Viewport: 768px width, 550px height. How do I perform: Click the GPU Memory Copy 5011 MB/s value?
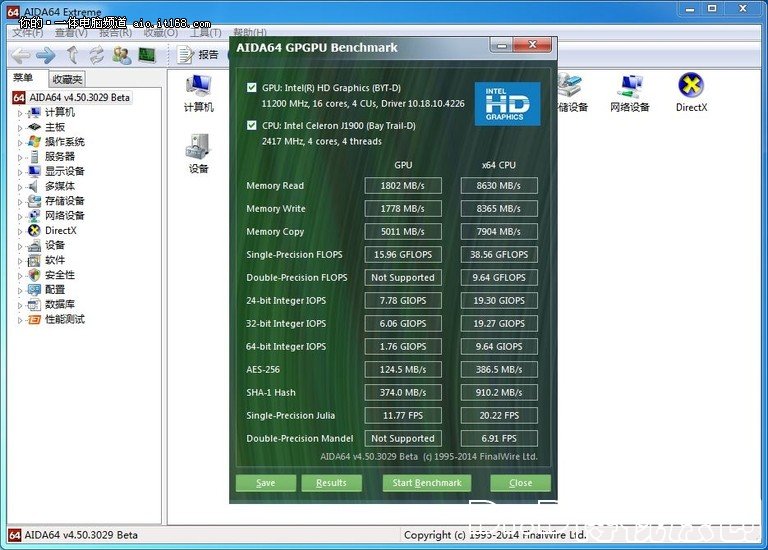(x=403, y=232)
